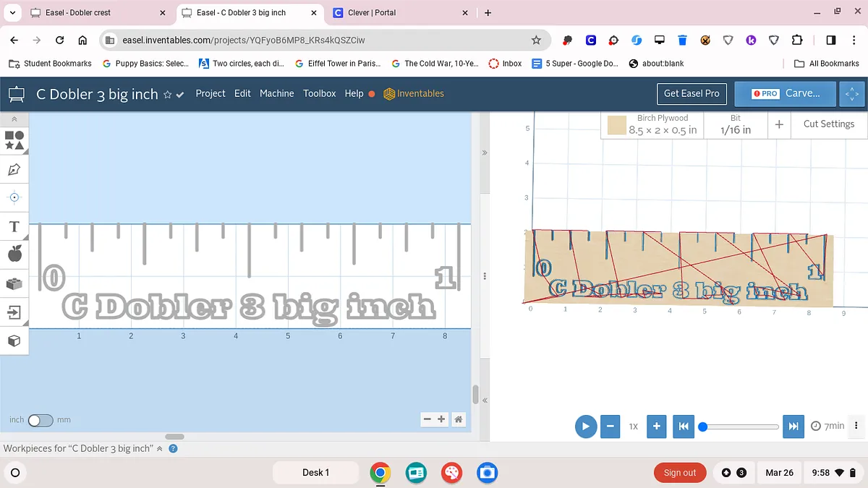Open the Machine menu
868x488 pixels.
click(x=276, y=93)
